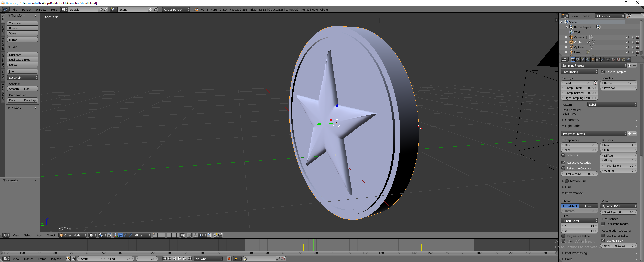Toggle the 3D manipulator gizmo icon
The width and height of the screenshot is (644, 262).
point(115,235)
